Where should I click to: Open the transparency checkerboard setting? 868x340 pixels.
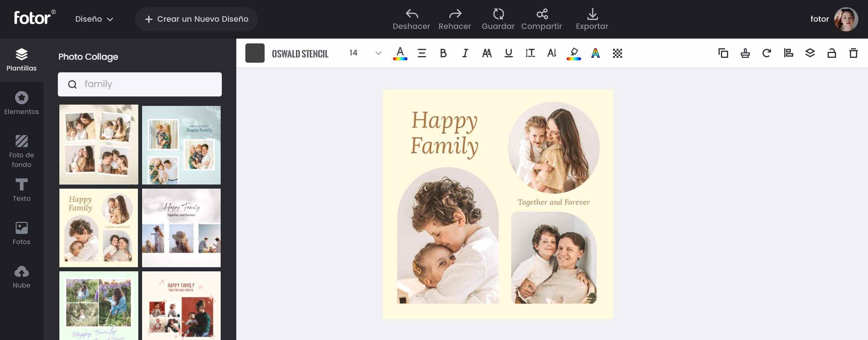point(617,53)
